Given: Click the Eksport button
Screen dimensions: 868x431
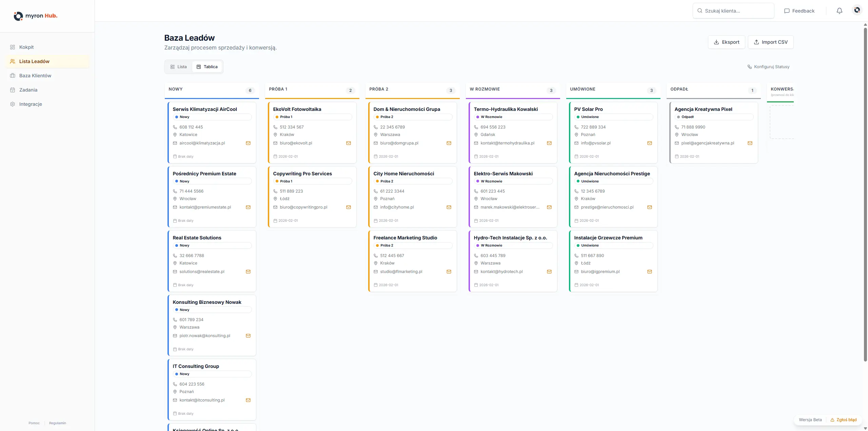Looking at the screenshot, I should (x=726, y=42).
